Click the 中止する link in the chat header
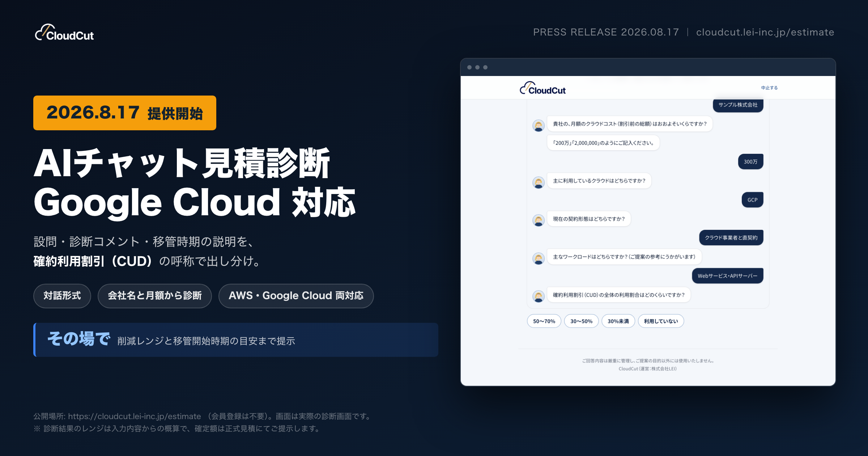The width and height of the screenshot is (868, 456). click(x=769, y=88)
